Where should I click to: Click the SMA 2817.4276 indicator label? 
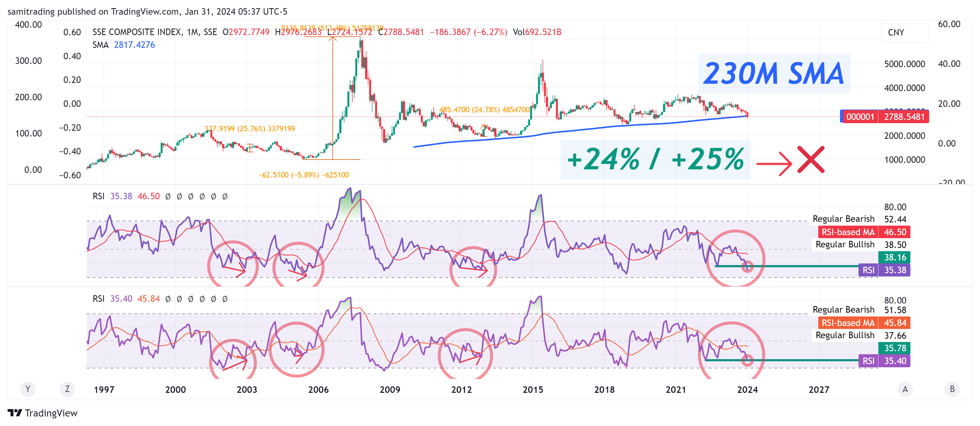(124, 45)
